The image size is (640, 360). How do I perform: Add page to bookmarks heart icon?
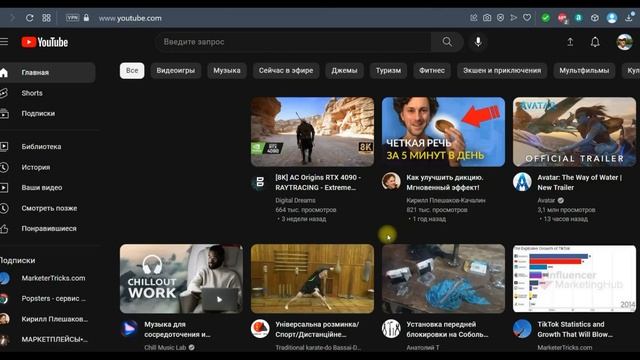[527, 18]
